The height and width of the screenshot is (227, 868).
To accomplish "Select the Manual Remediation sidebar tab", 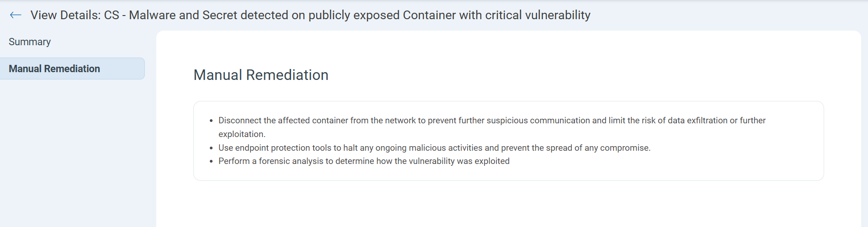I will [72, 69].
